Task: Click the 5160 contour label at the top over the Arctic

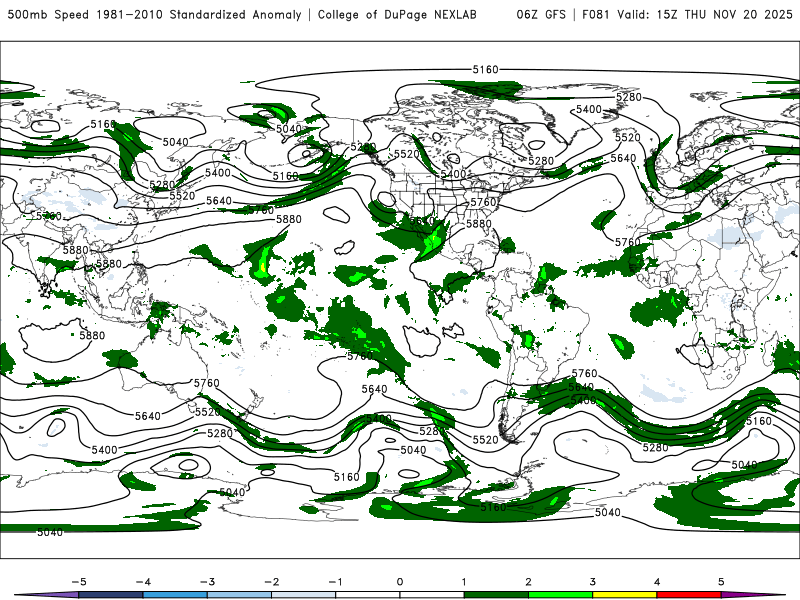Action: click(485, 69)
